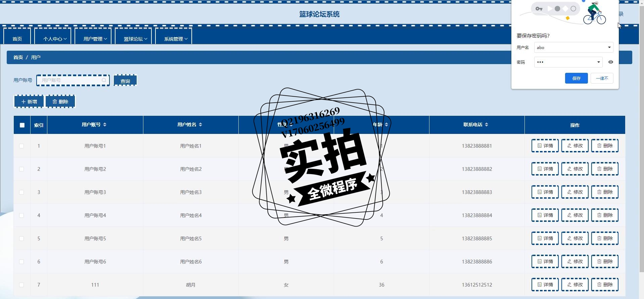
Task: View 详情 for user 胡月
Action: pos(545,285)
